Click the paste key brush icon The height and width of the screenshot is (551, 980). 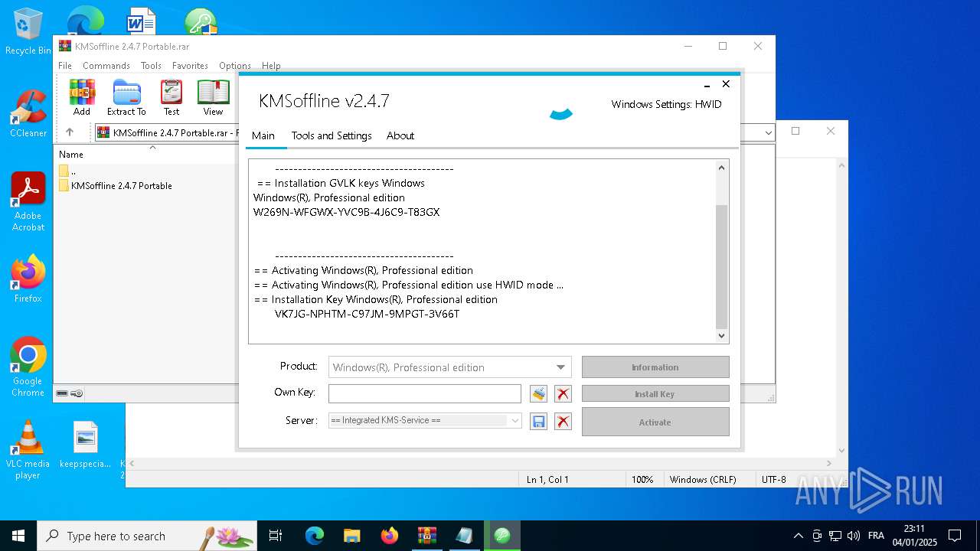point(539,394)
